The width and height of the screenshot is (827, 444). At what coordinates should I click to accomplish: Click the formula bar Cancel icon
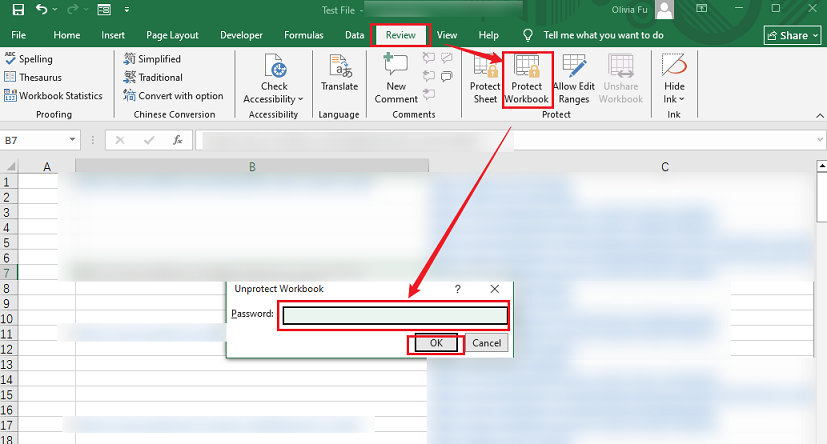pyautogui.click(x=120, y=140)
